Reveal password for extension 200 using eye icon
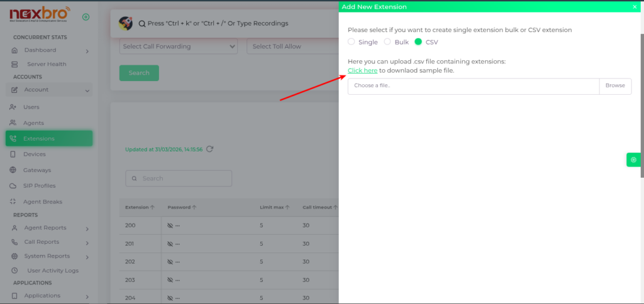 (170, 225)
